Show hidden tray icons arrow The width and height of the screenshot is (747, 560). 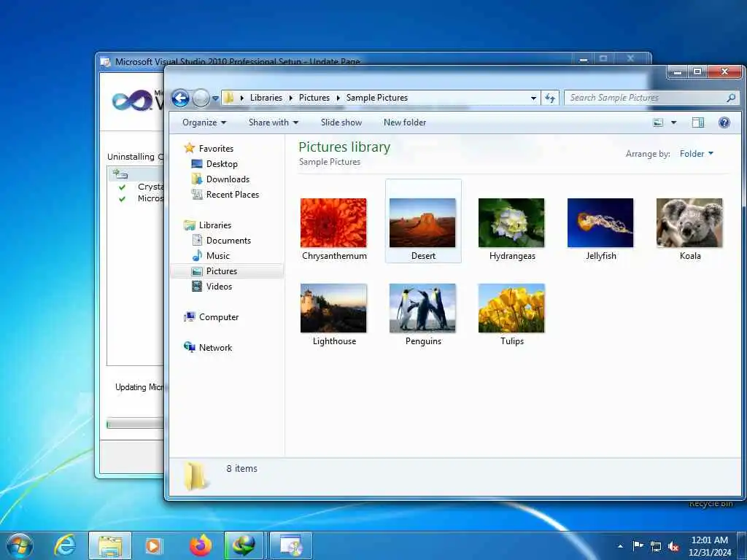coord(620,546)
